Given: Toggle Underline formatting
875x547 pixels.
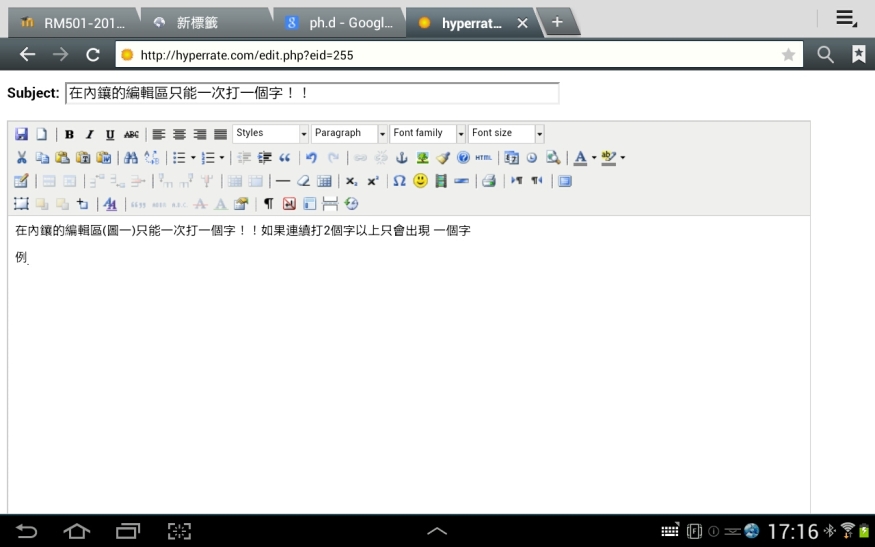Looking at the screenshot, I should point(110,134).
